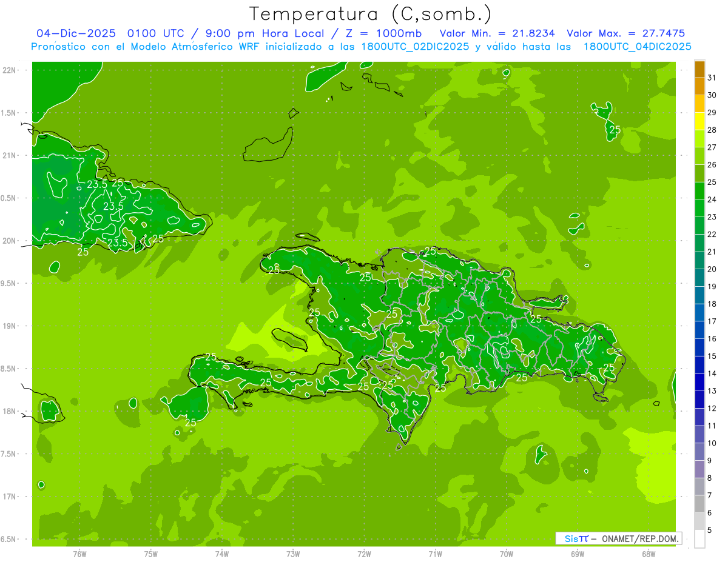This screenshot has width=728, height=562.
Task: Click legend value '12'
Action: coord(712,409)
